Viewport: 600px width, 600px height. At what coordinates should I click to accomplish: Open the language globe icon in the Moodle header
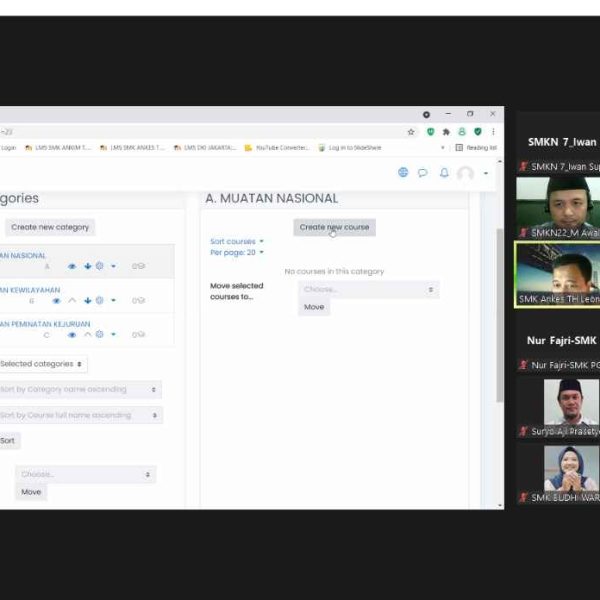coord(403,173)
